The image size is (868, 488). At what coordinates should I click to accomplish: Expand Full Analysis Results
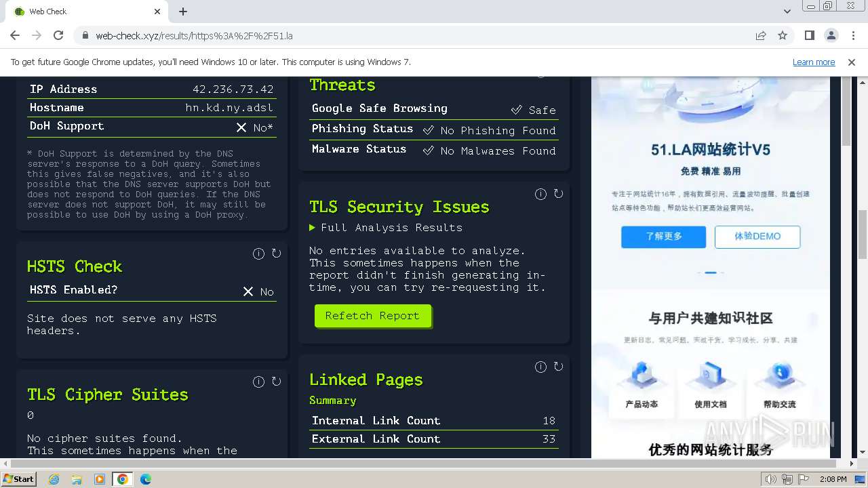click(x=386, y=228)
